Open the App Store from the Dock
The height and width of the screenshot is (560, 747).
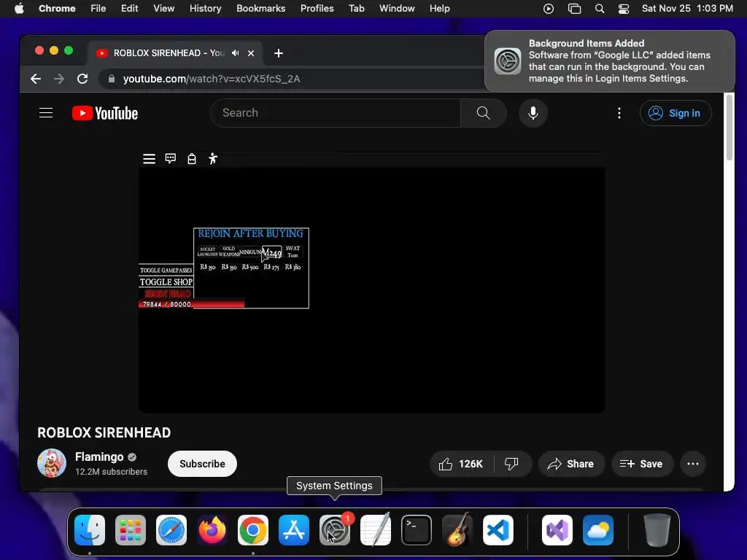293,530
